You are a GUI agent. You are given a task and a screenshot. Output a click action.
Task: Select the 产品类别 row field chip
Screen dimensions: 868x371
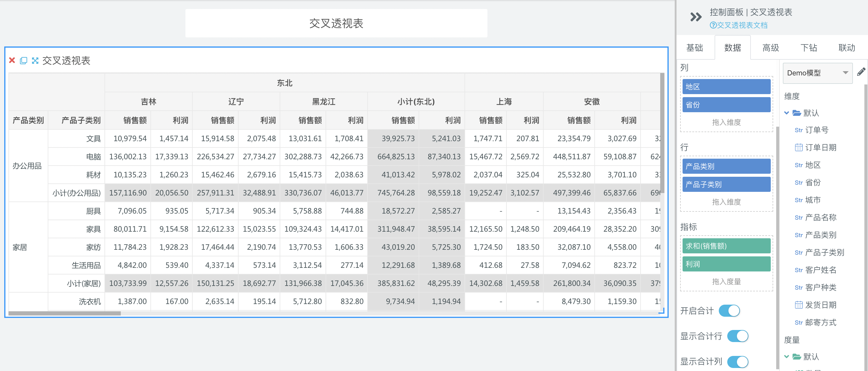click(x=726, y=166)
